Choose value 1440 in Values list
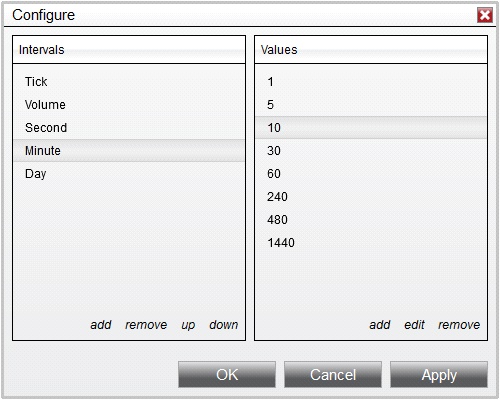 (371, 243)
